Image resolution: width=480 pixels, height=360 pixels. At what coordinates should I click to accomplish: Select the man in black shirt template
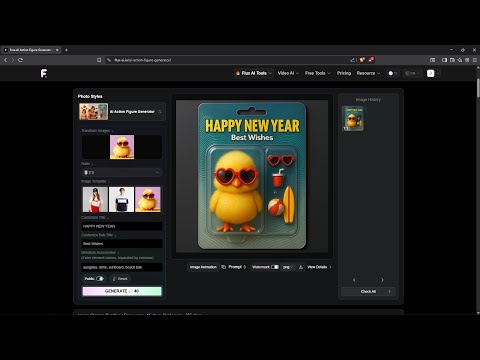121,199
